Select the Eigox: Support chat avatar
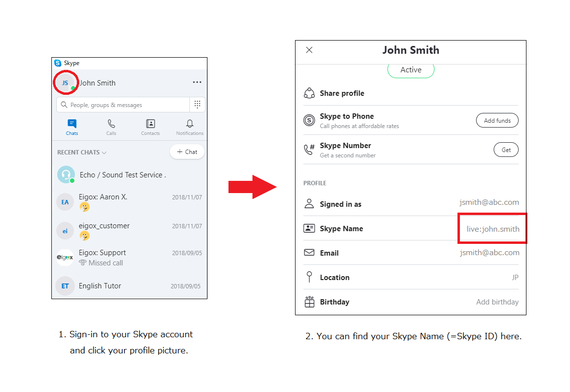This screenshot has width=570, height=392. (x=65, y=257)
